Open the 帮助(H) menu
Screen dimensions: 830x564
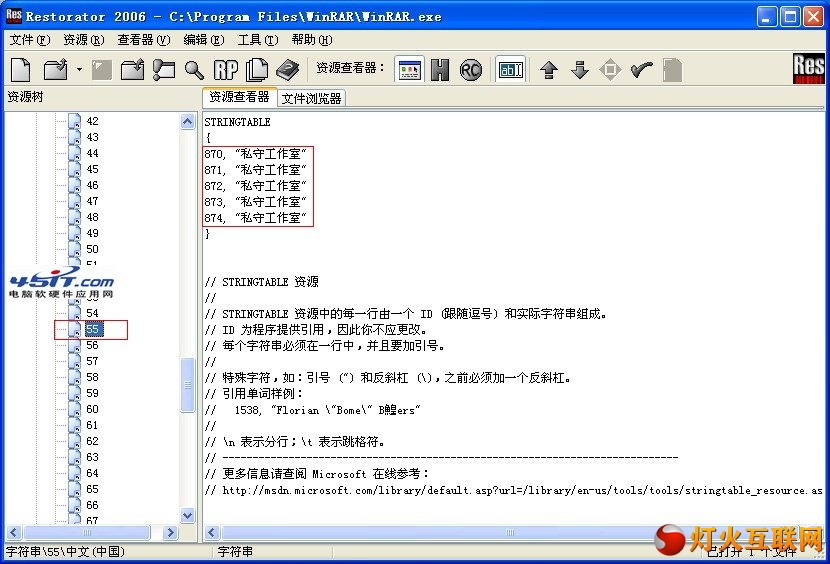pyautogui.click(x=312, y=40)
